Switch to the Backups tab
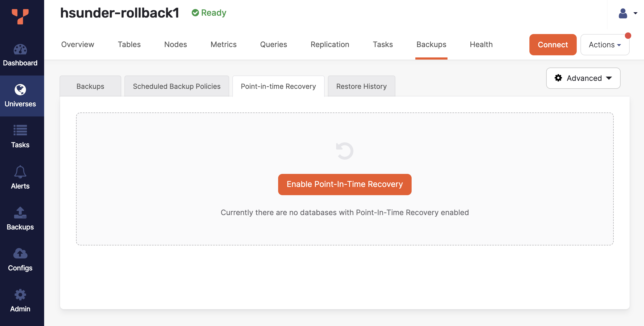 coord(90,86)
